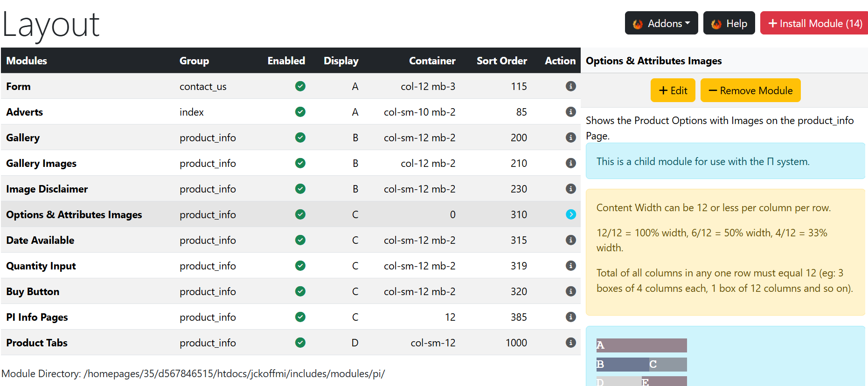The width and height of the screenshot is (868, 386).
Task: Click the Sort Order column header
Action: pyautogui.click(x=501, y=61)
